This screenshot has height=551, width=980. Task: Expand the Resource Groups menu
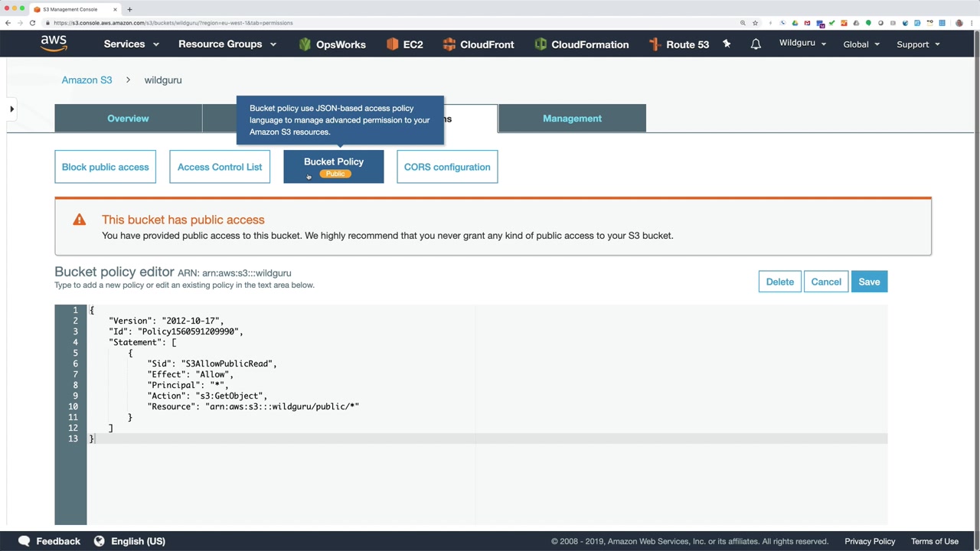[x=227, y=44]
